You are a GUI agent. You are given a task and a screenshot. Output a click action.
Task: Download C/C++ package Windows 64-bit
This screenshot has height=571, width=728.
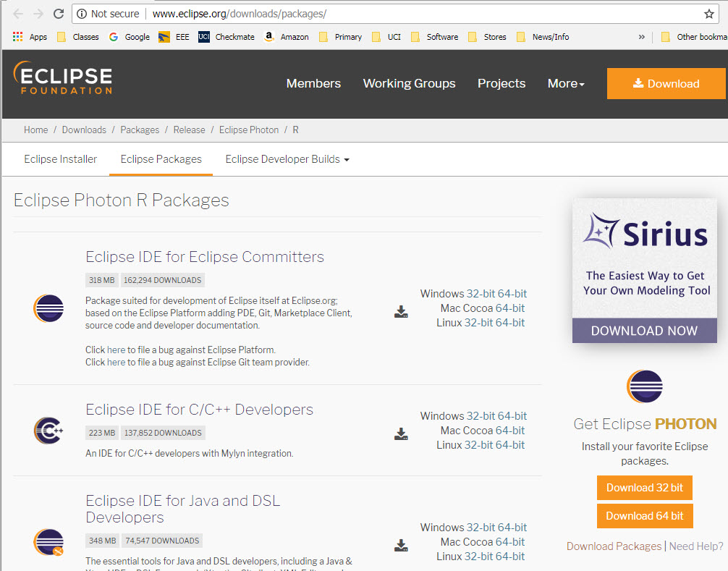pos(512,416)
